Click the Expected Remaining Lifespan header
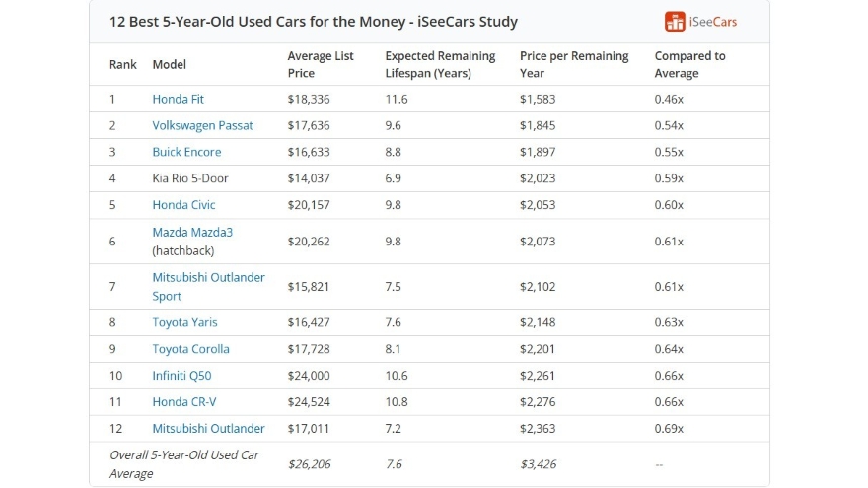The height and width of the screenshot is (488, 868). pos(440,64)
